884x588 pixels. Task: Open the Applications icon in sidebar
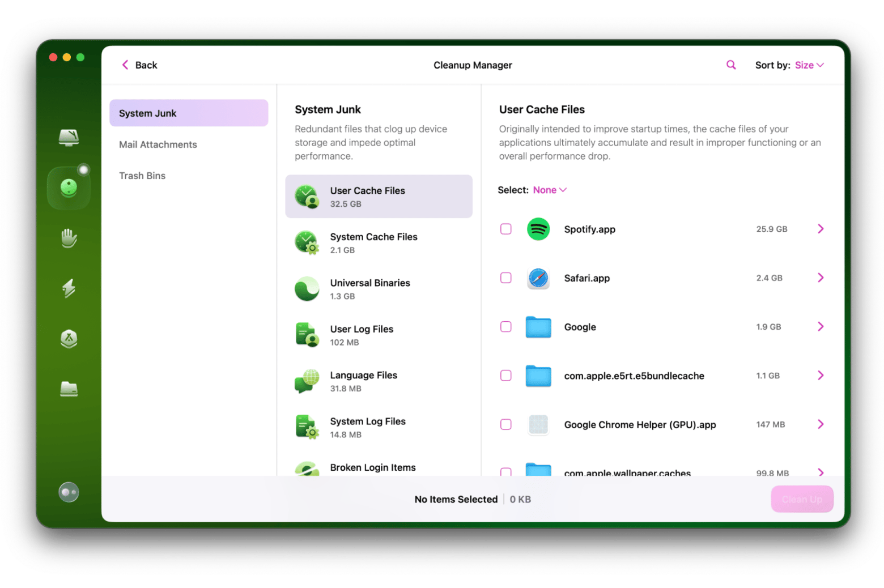[69, 339]
